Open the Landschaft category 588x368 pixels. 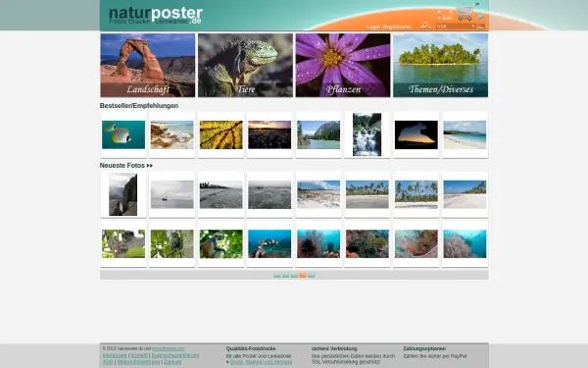(x=148, y=66)
